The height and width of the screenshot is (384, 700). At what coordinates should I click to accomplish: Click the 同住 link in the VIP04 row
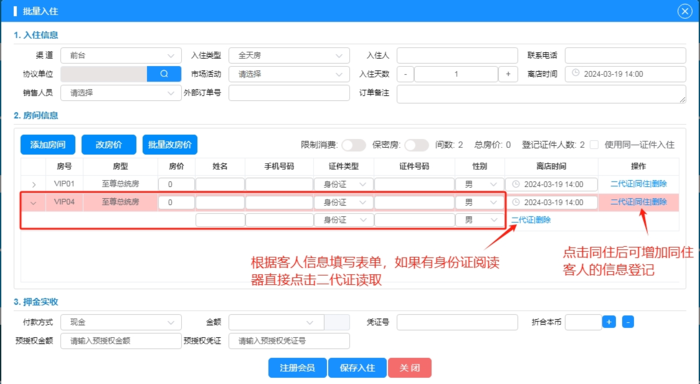coord(641,202)
